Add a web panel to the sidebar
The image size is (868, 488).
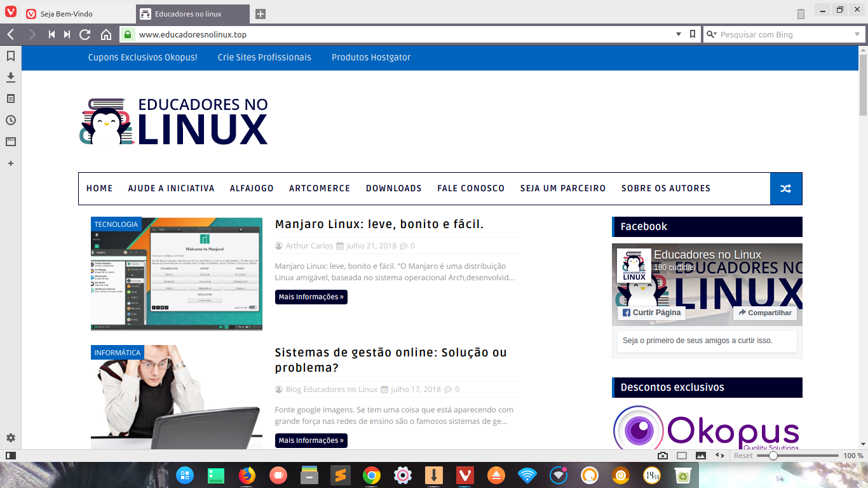11,163
